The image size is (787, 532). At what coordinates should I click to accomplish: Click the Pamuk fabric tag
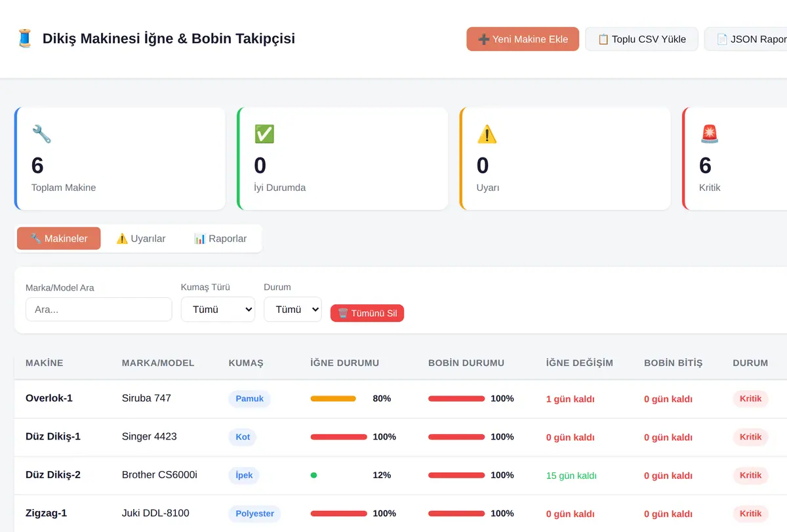pyautogui.click(x=249, y=399)
